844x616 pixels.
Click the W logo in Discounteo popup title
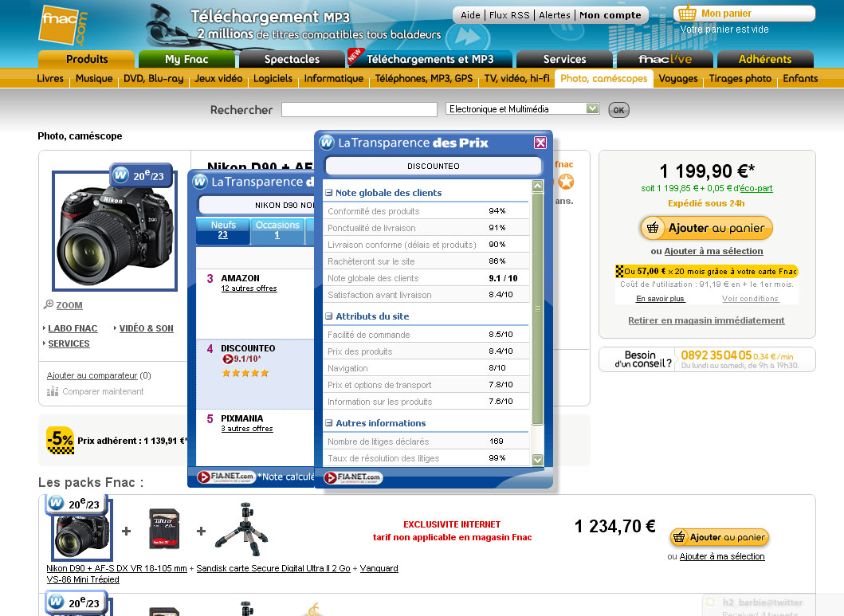click(x=327, y=143)
